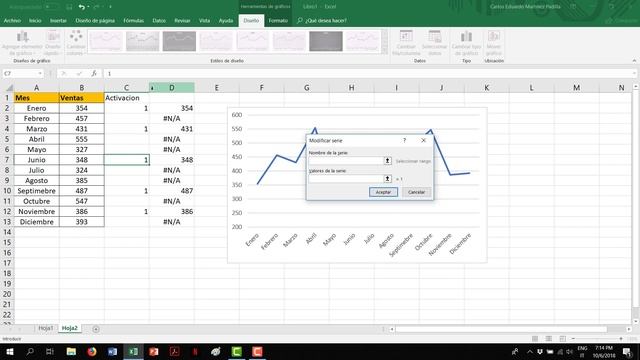This screenshot has height=360, width=640.
Task: Open the Name Box dropdown arrow
Action: click(40, 73)
